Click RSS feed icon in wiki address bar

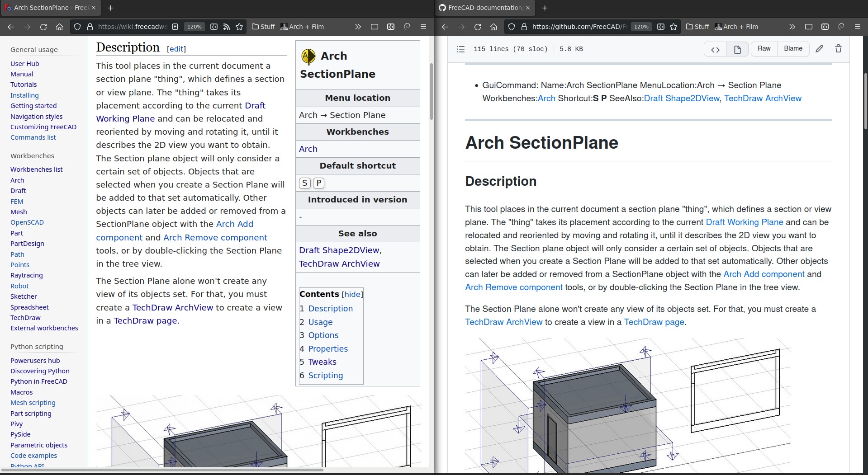(227, 27)
